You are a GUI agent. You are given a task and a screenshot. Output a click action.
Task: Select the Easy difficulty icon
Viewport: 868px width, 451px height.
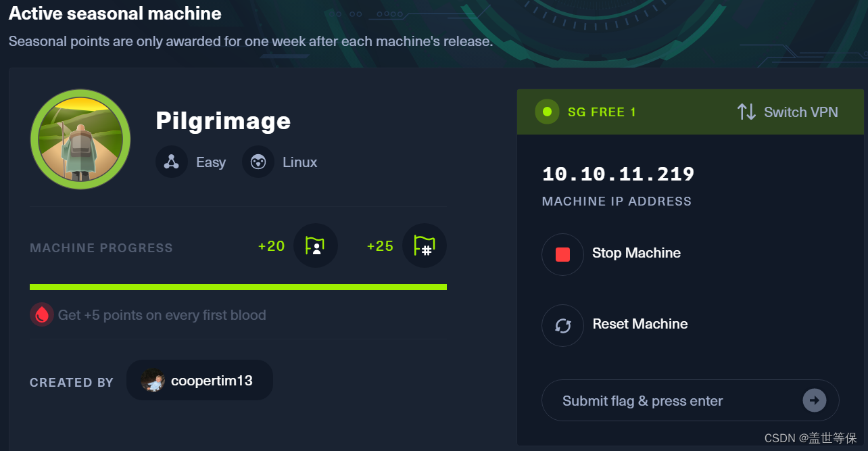point(171,162)
